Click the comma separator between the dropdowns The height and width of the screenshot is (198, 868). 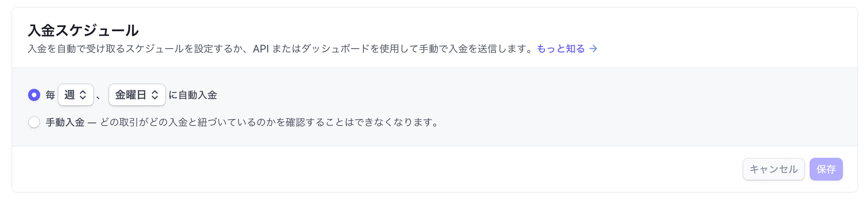click(x=99, y=97)
